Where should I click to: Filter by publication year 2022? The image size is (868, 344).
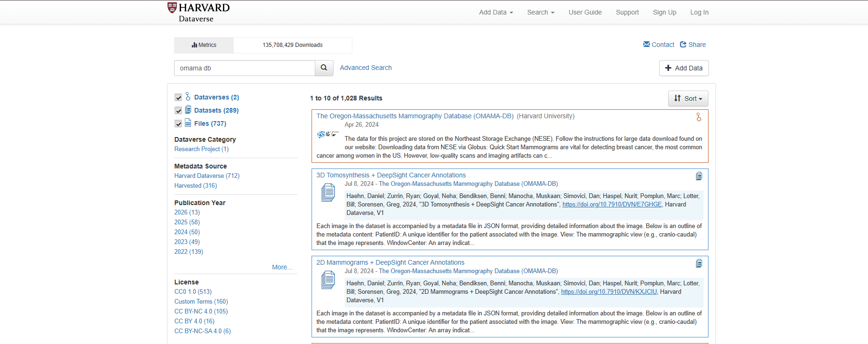pyautogui.click(x=189, y=252)
